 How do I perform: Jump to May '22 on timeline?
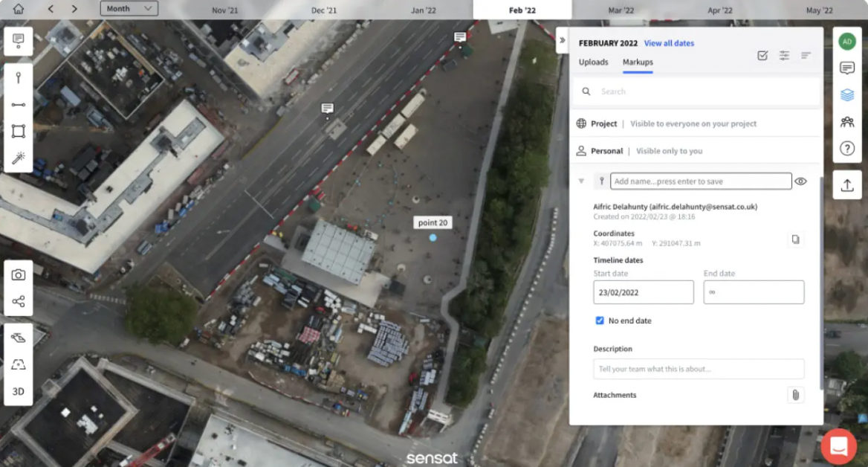click(819, 10)
